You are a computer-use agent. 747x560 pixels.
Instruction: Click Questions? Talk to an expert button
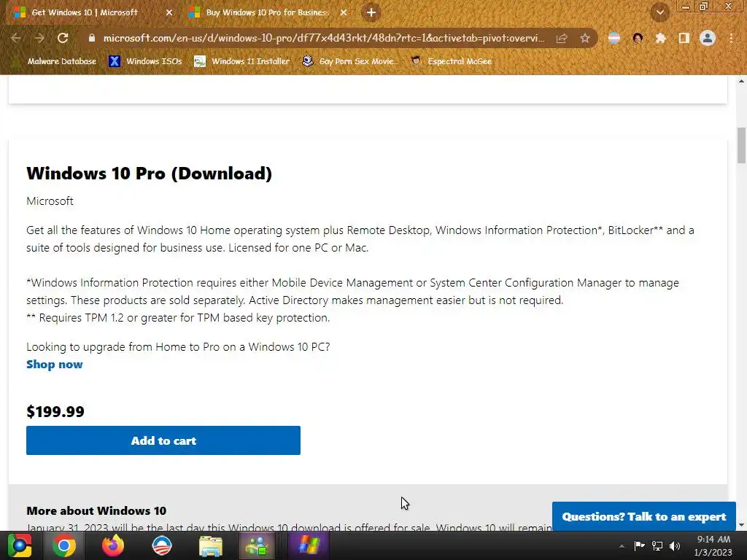coord(643,516)
